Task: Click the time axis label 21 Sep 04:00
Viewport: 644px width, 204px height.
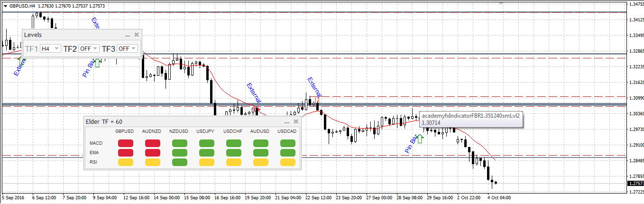Action: (x=288, y=197)
